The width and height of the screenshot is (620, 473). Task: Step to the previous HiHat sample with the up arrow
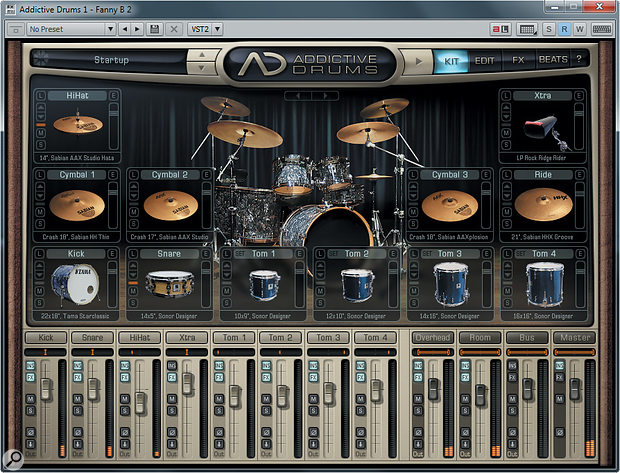pos(40,108)
